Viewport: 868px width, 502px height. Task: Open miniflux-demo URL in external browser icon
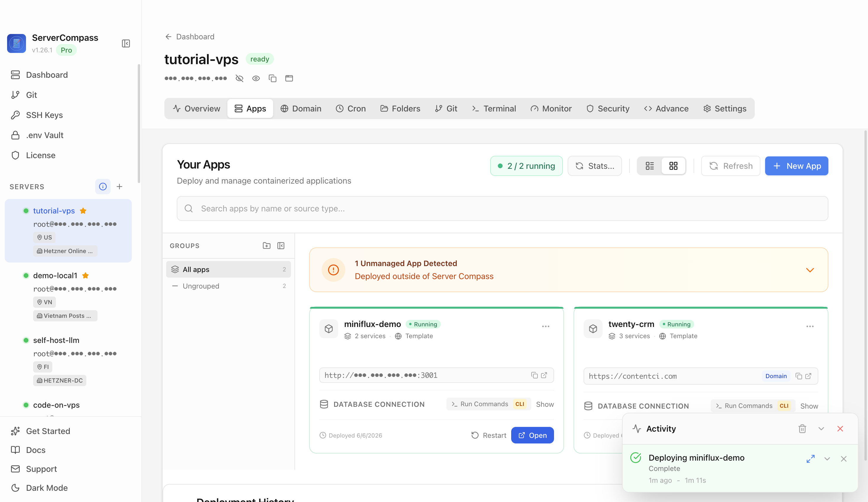544,375
